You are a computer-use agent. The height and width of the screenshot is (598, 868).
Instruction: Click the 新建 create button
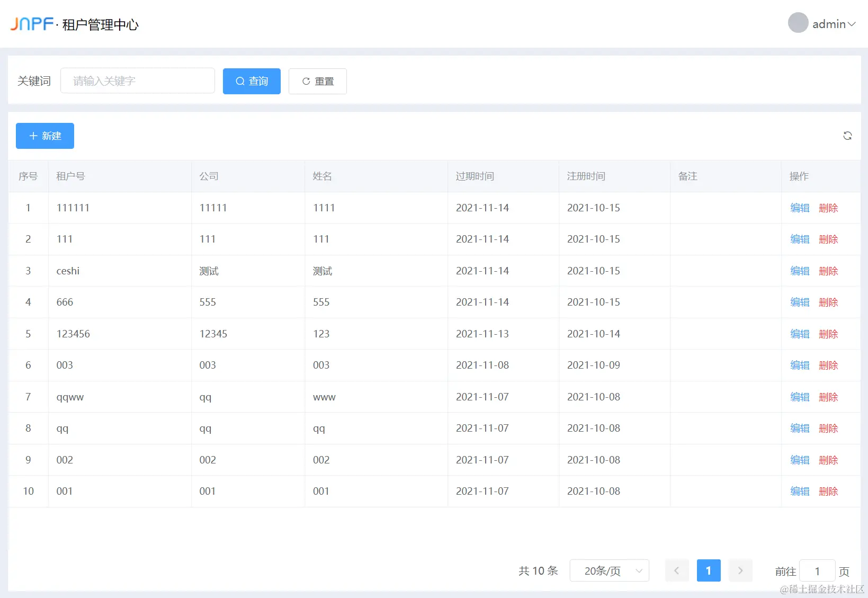click(45, 136)
